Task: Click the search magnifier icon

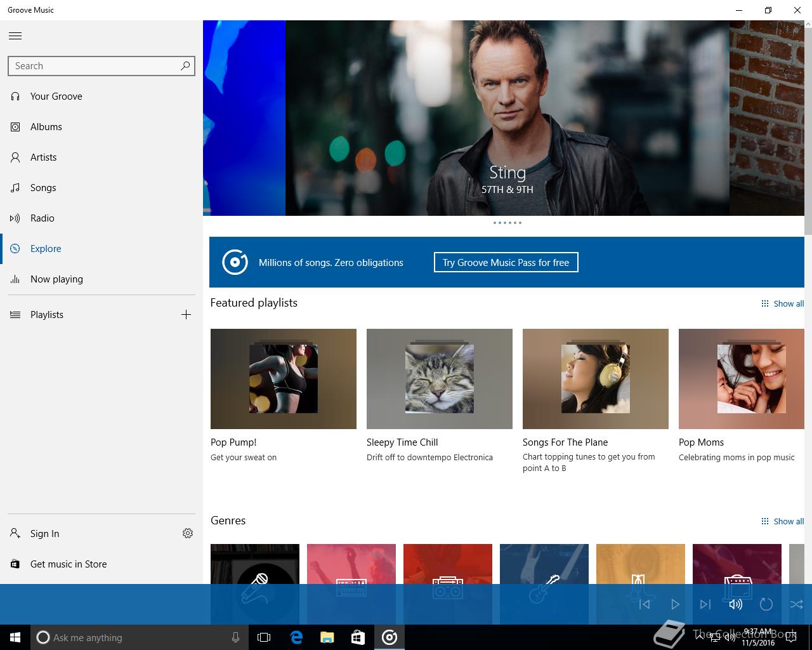Action: (185, 66)
